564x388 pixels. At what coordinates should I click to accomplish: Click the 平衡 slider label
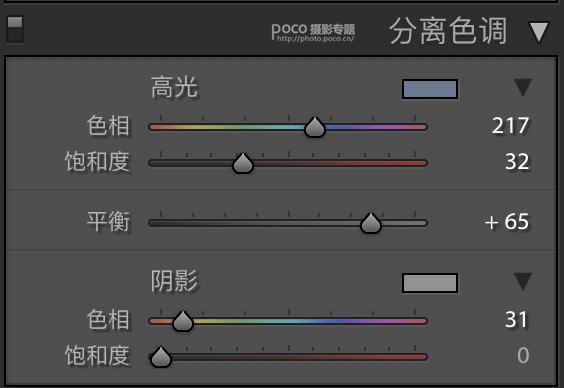[108, 222]
